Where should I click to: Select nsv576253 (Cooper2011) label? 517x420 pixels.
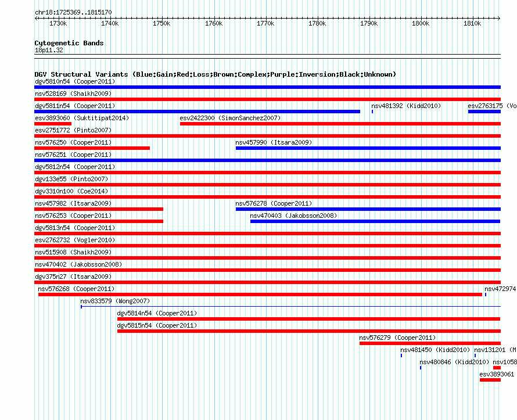(73, 216)
